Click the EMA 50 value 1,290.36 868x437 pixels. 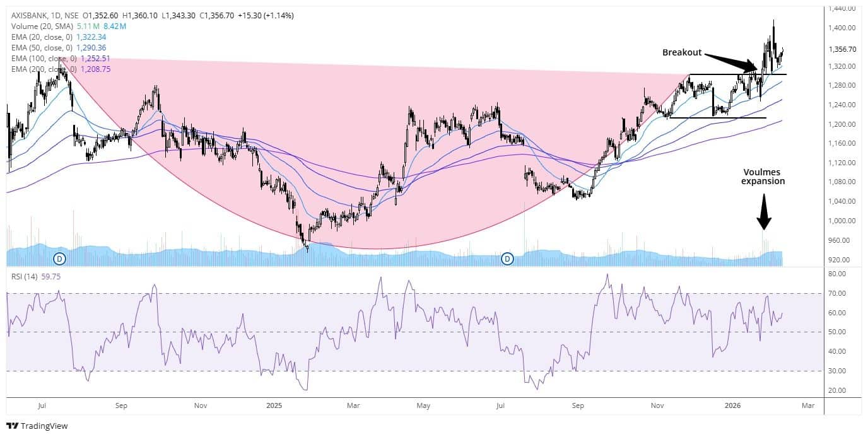pos(91,47)
